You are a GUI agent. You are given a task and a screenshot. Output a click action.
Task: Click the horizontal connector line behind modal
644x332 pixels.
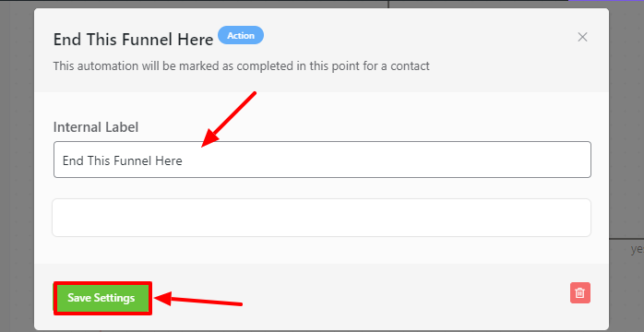[626, 238]
